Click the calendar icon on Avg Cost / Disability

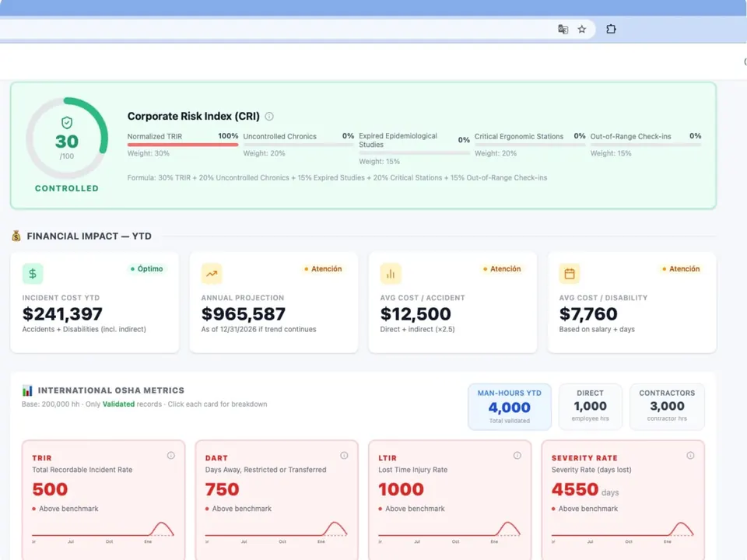(570, 274)
